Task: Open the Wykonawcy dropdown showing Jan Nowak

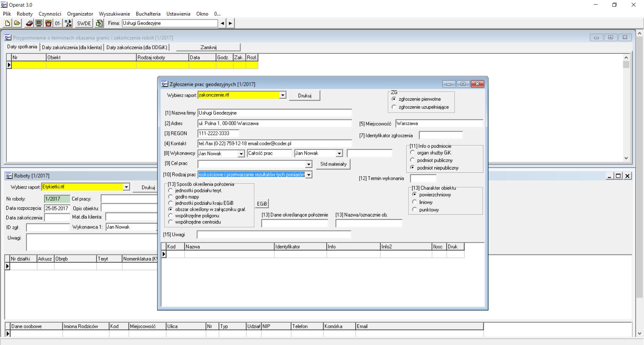Action: click(241, 153)
